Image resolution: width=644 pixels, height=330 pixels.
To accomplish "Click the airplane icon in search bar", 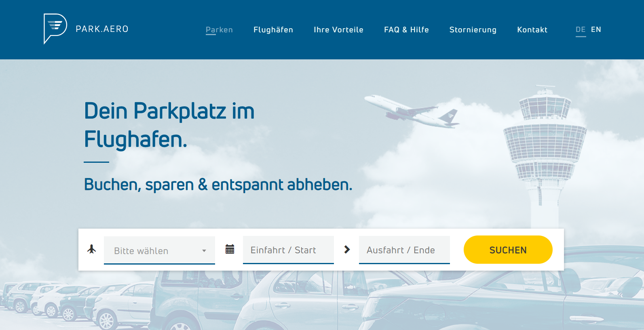I will 92,249.
